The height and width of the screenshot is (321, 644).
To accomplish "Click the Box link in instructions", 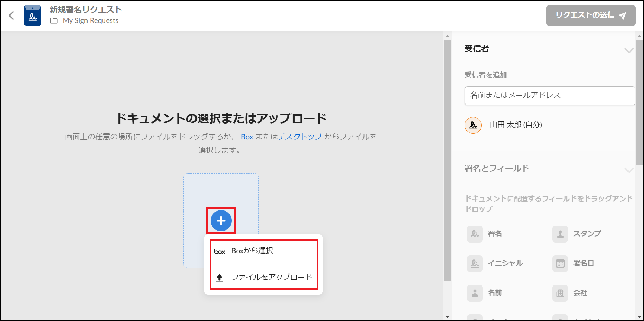I will (247, 137).
